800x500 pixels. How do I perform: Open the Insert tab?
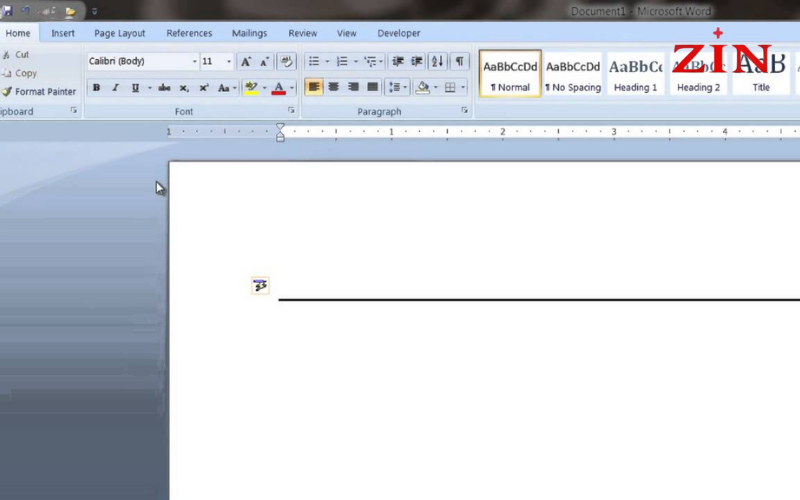coord(63,33)
